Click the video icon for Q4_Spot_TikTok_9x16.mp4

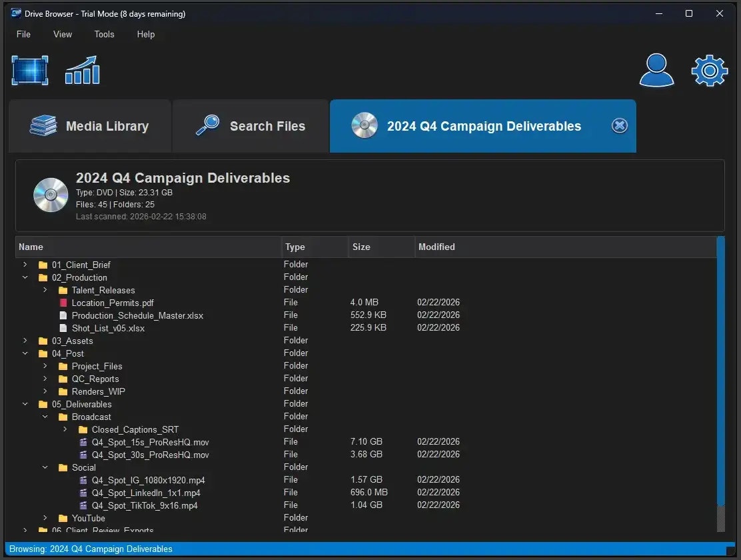point(83,505)
